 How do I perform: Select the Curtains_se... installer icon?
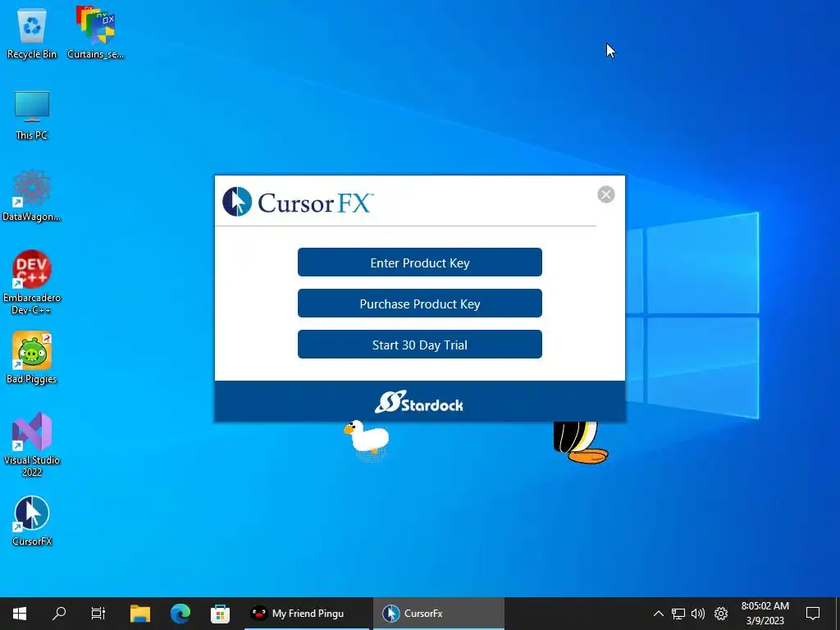point(95,33)
